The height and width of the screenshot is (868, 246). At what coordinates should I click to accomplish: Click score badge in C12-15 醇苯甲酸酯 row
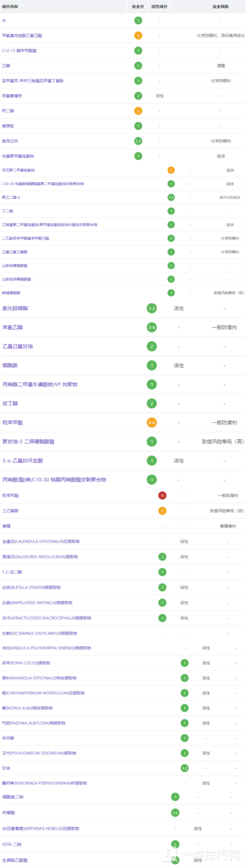click(x=138, y=51)
